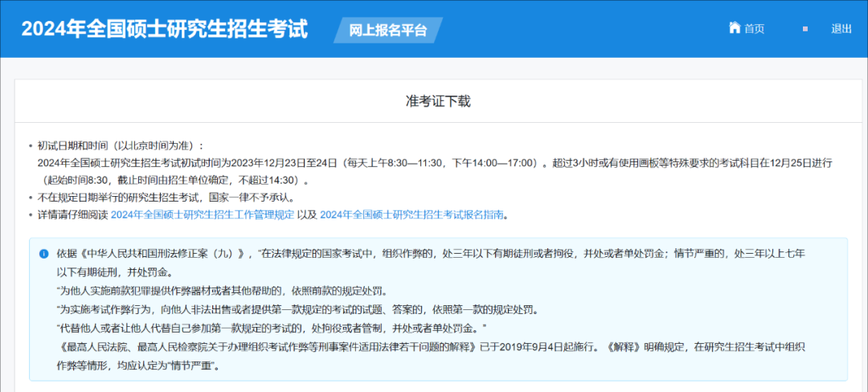This screenshot has width=868, height=392.
Task: Click the 最高人民法院 interpretation paragraph
Action: tap(434, 346)
